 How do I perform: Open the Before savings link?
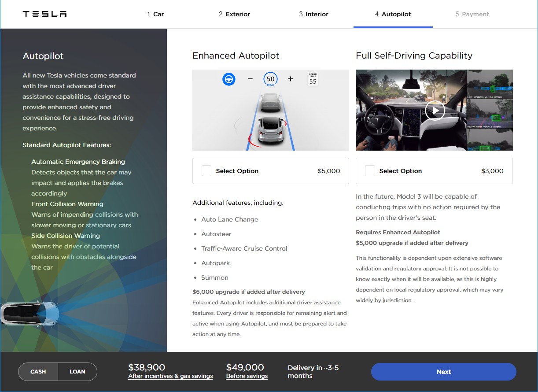(247, 376)
